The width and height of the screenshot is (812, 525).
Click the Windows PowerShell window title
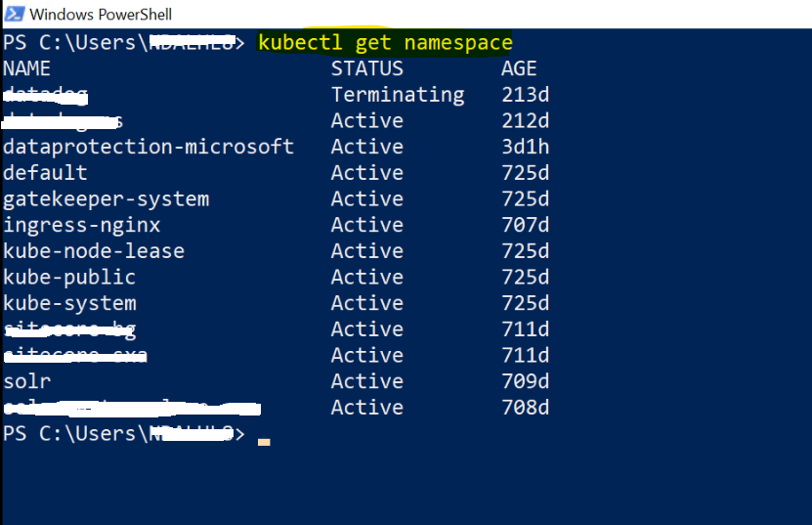[101, 15]
